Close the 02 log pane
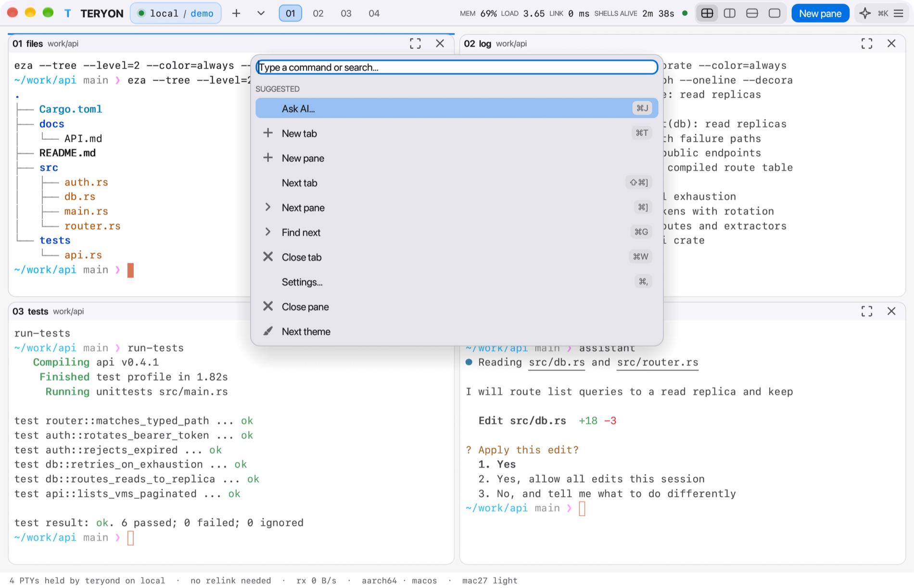 point(891,44)
